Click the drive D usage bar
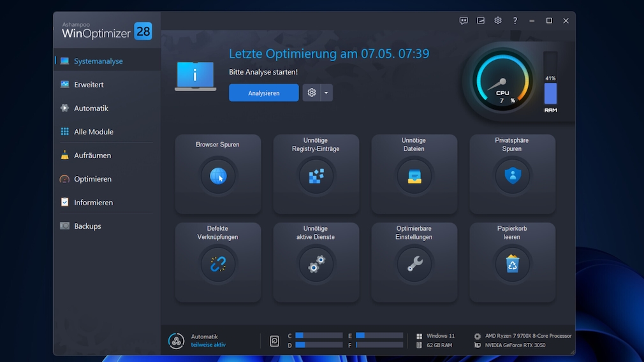Screen dimensions: 644x362 click(x=319, y=345)
